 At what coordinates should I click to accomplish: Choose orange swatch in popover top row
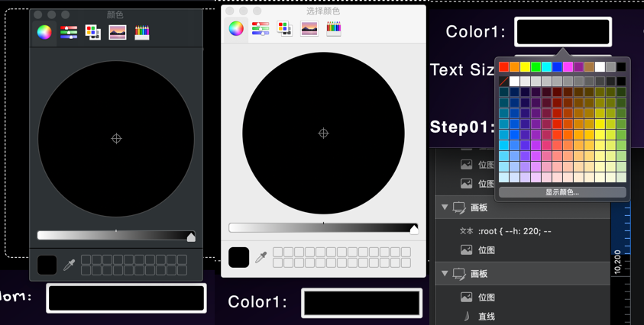pyautogui.click(x=514, y=67)
